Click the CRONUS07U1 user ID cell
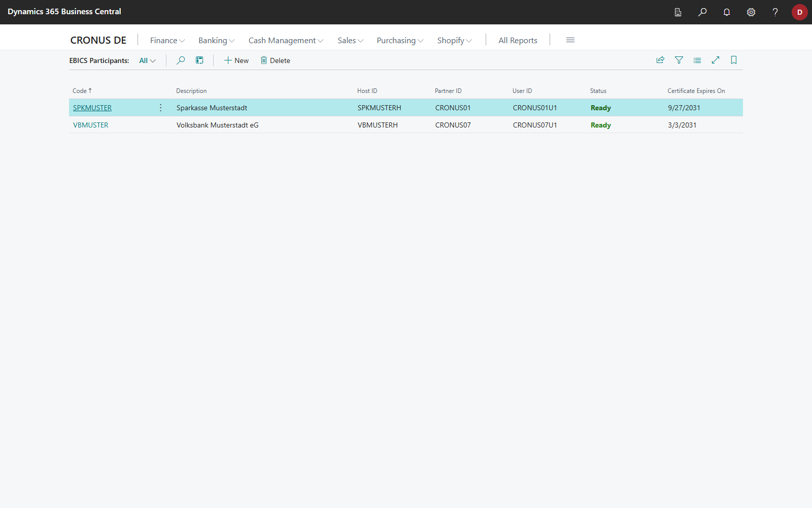Screen dimensions: 812x508 point(535,125)
